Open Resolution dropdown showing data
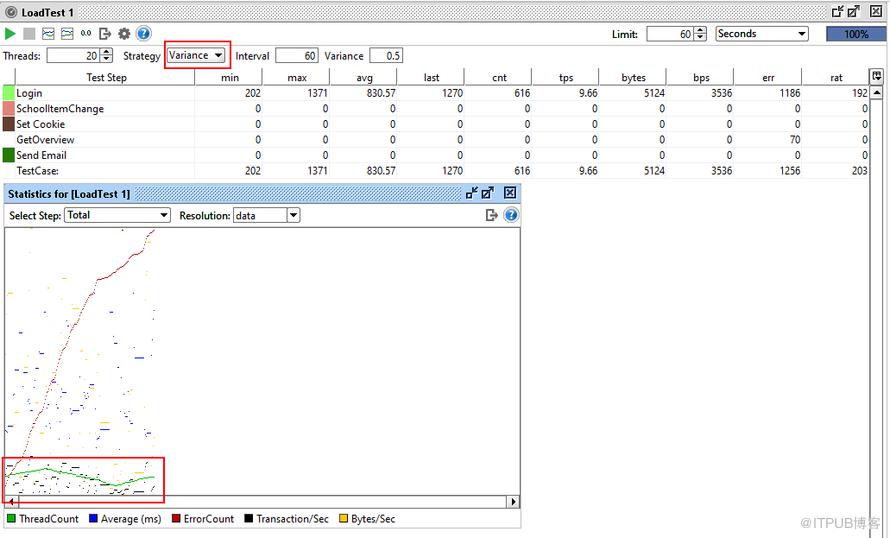Image resolution: width=890 pixels, height=538 pixels. point(266,216)
